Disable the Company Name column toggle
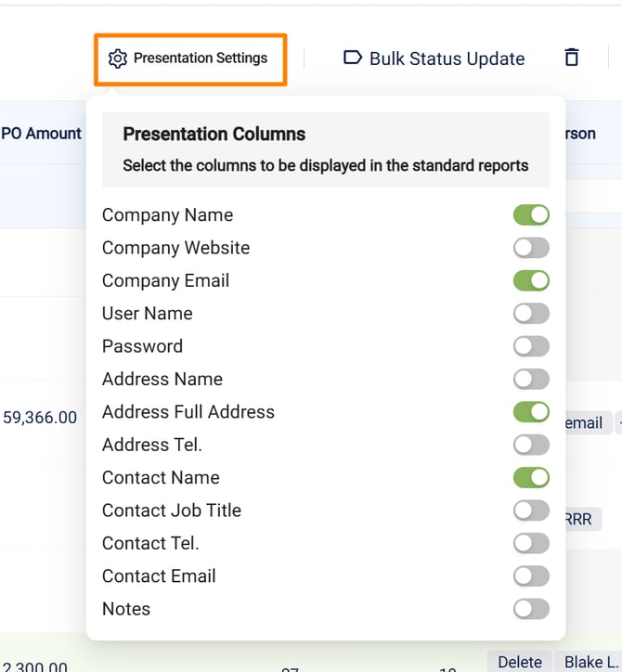Screen dimensions: 622x672 click(x=531, y=215)
